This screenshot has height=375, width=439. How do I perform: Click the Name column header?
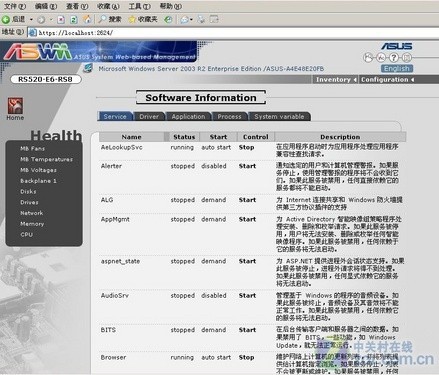click(x=131, y=137)
